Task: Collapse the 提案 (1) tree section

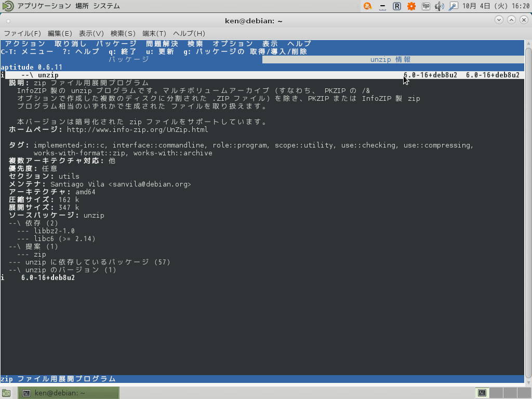Action: point(34,246)
